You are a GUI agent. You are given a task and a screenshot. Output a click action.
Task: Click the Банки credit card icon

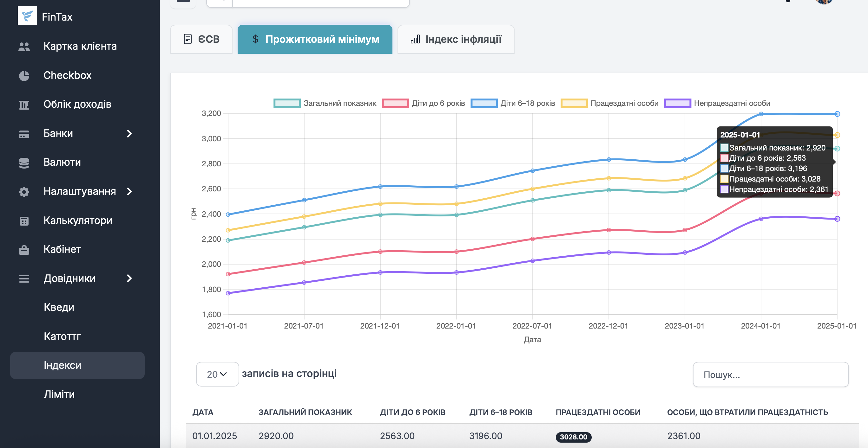click(24, 134)
